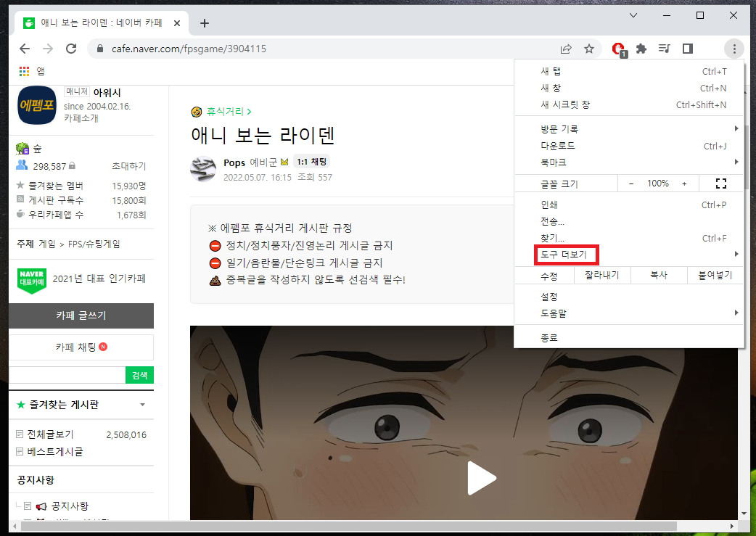Click 붙여넣기 in the edit row
This screenshot has height=536, width=756.
[x=715, y=275]
